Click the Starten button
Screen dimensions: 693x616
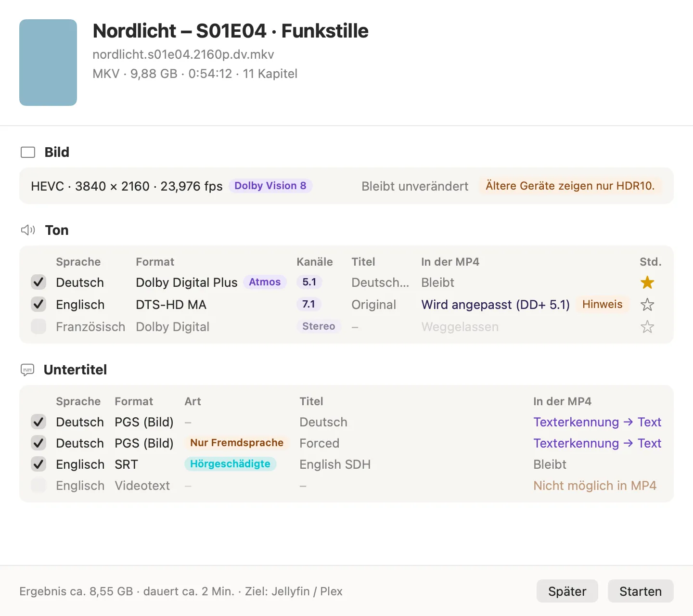[641, 591]
